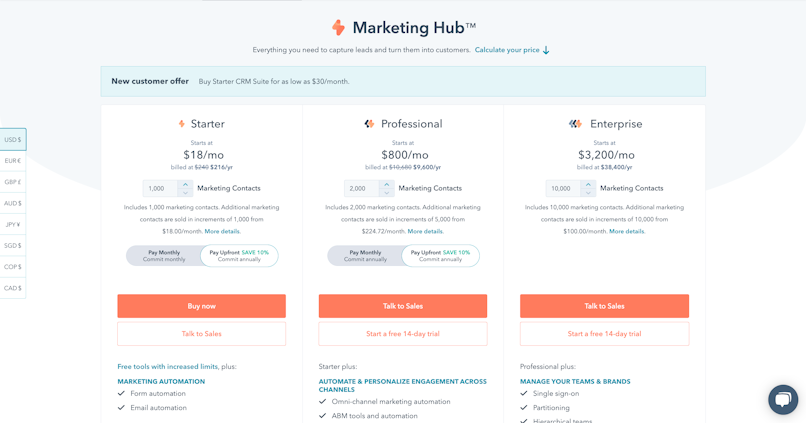Click the MARKETING AUTOMATION heading
806x423 pixels.
(161, 381)
